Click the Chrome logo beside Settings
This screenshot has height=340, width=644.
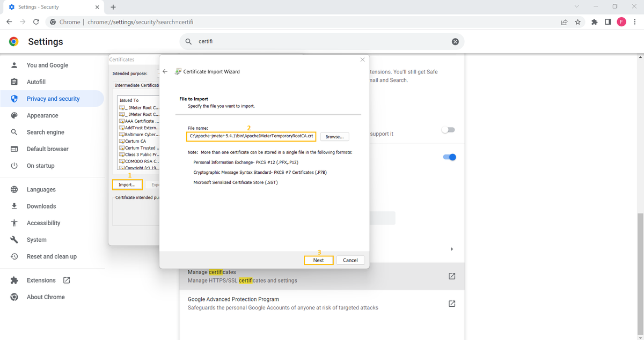(x=14, y=41)
